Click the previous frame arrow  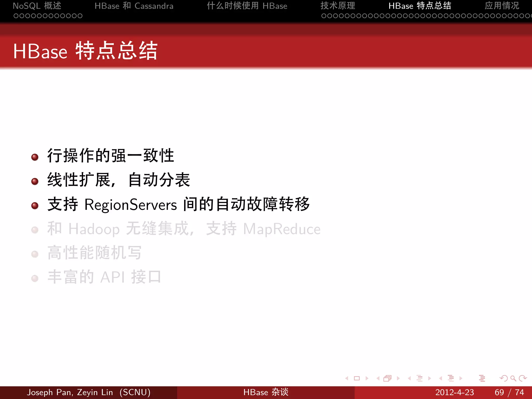click(378, 378)
